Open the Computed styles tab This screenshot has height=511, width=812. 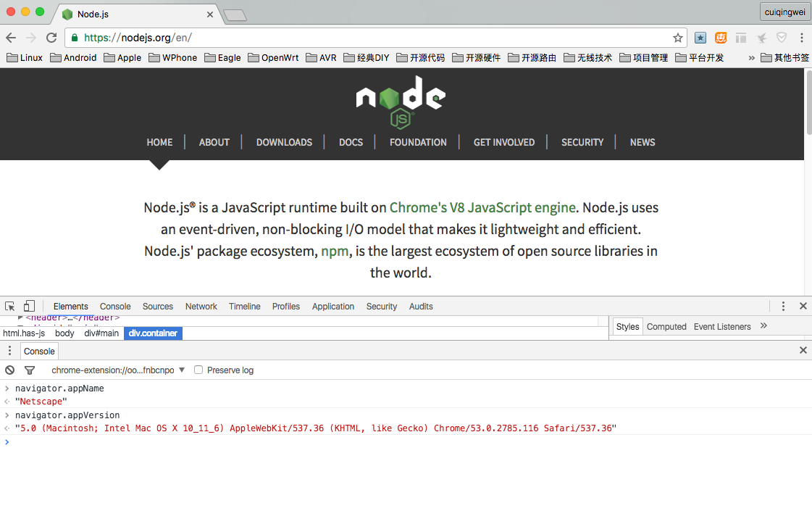point(666,326)
